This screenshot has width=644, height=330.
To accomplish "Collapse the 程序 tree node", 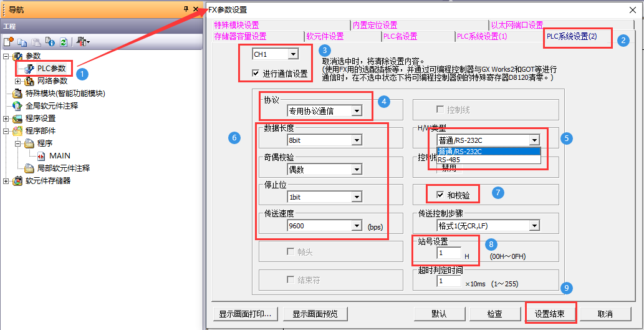I will [x=18, y=143].
